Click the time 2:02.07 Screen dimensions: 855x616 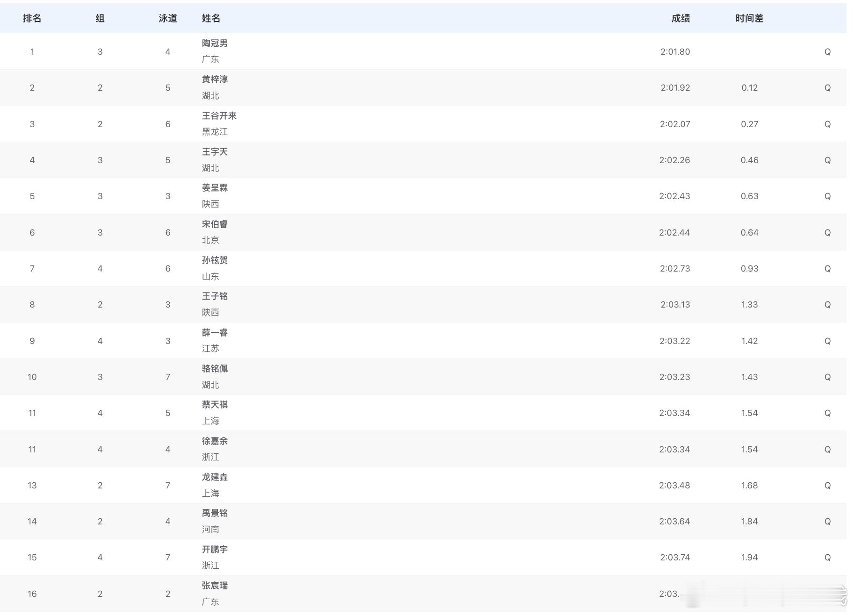[x=675, y=124]
